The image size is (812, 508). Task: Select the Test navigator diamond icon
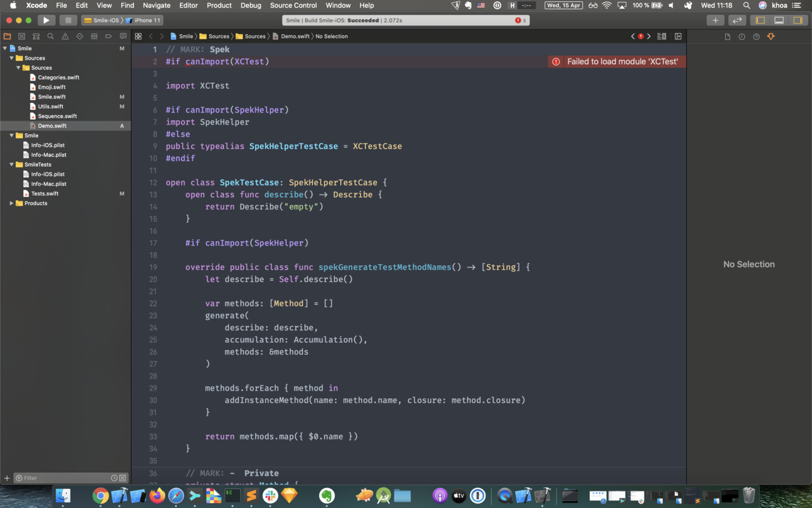point(79,36)
